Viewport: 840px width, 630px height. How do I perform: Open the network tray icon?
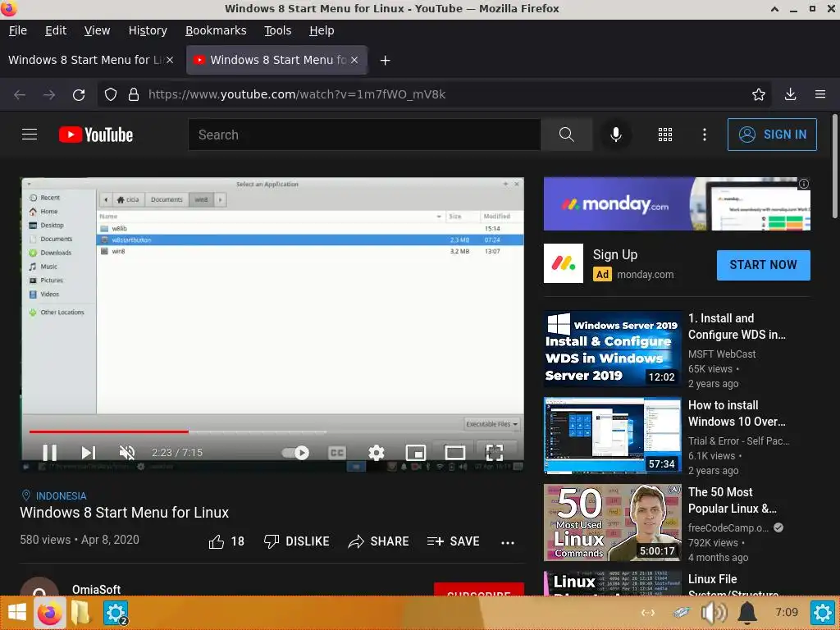tap(648, 612)
